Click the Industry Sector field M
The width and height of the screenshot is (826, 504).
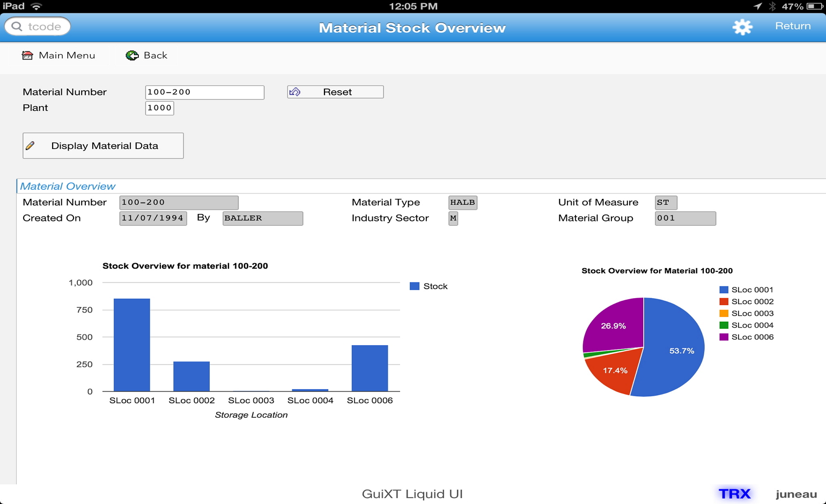pyautogui.click(x=453, y=218)
